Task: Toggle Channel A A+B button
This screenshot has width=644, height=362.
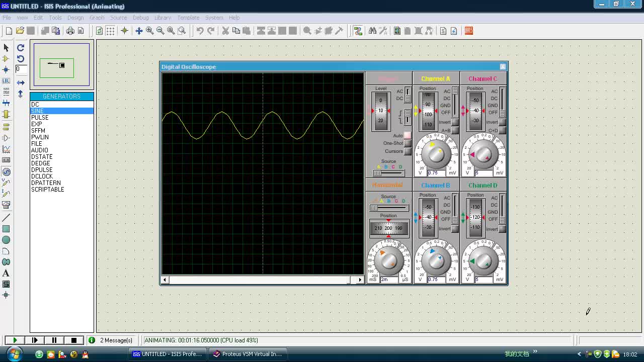Action: tap(455, 131)
